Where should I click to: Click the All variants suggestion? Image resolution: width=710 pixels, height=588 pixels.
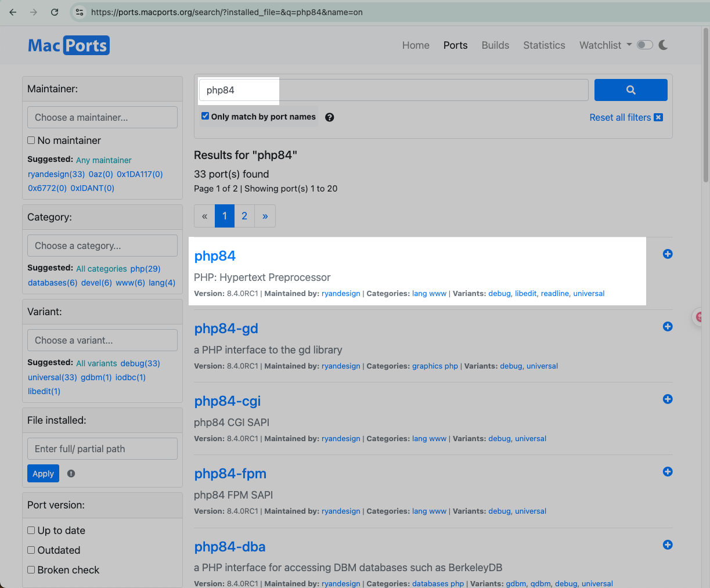[96, 363]
